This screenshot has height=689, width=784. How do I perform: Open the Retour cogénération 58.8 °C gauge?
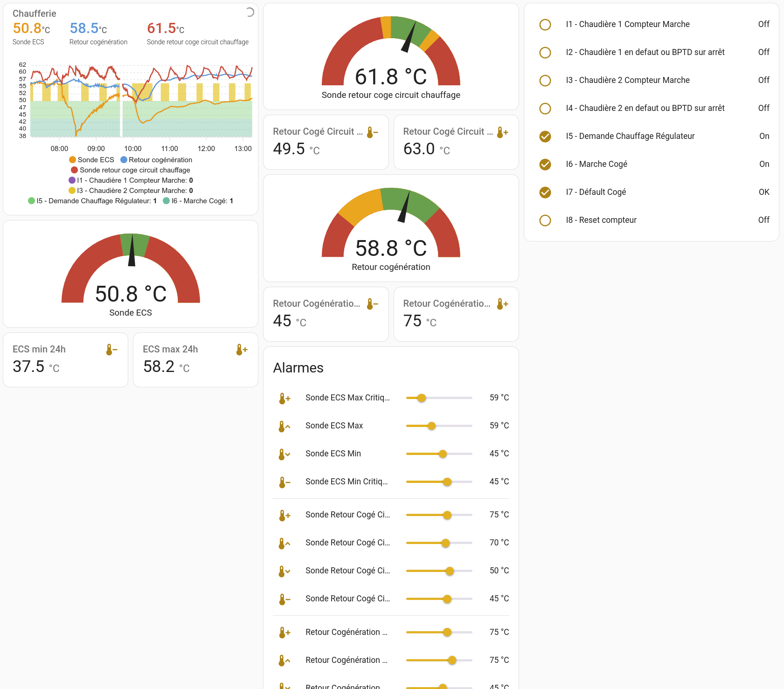coord(391,228)
